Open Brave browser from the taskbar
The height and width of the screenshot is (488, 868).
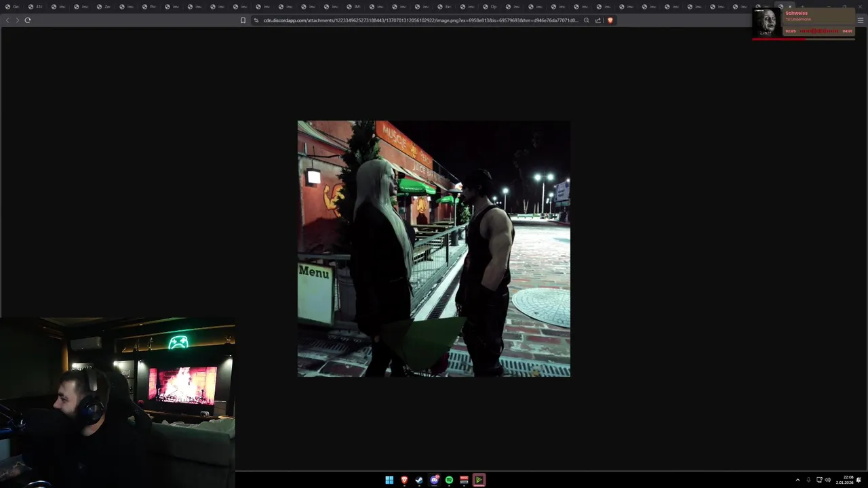[x=404, y=480]
